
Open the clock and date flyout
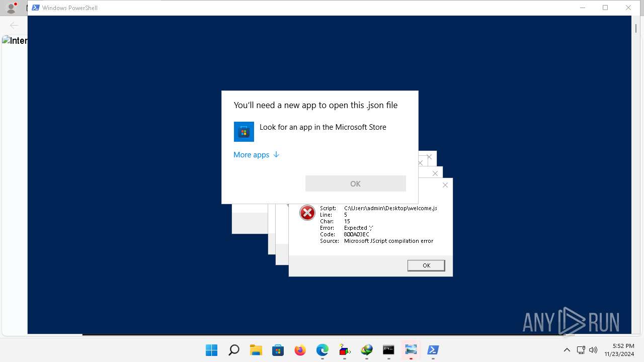tap(619, 350)
